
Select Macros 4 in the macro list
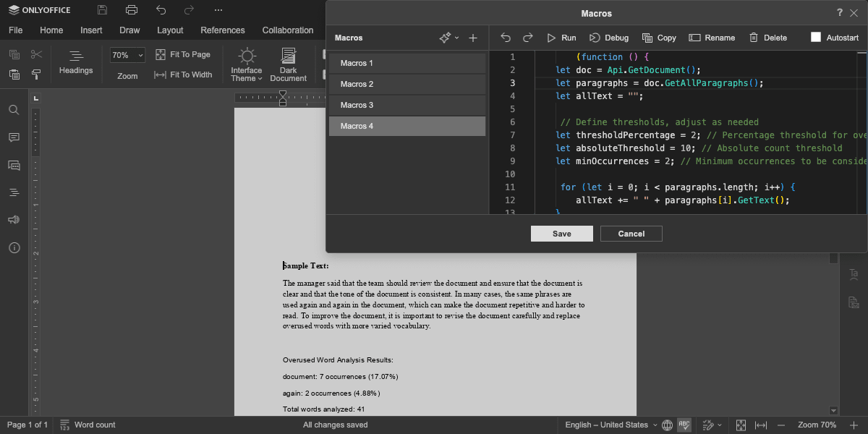[407, 127]
